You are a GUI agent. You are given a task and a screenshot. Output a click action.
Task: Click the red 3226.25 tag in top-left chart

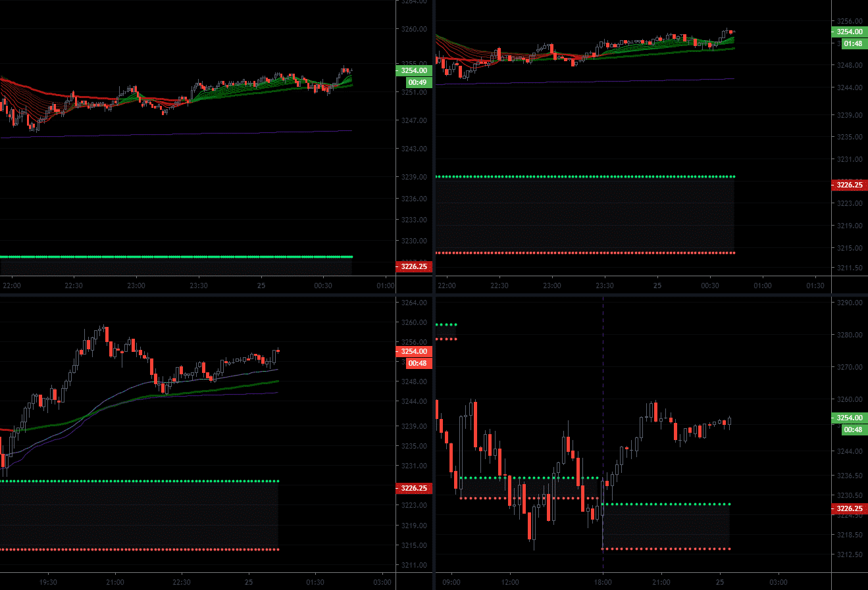414,266
